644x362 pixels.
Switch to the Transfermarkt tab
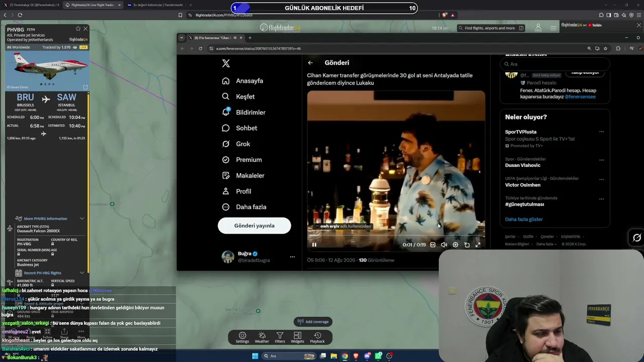pos(155,5)
